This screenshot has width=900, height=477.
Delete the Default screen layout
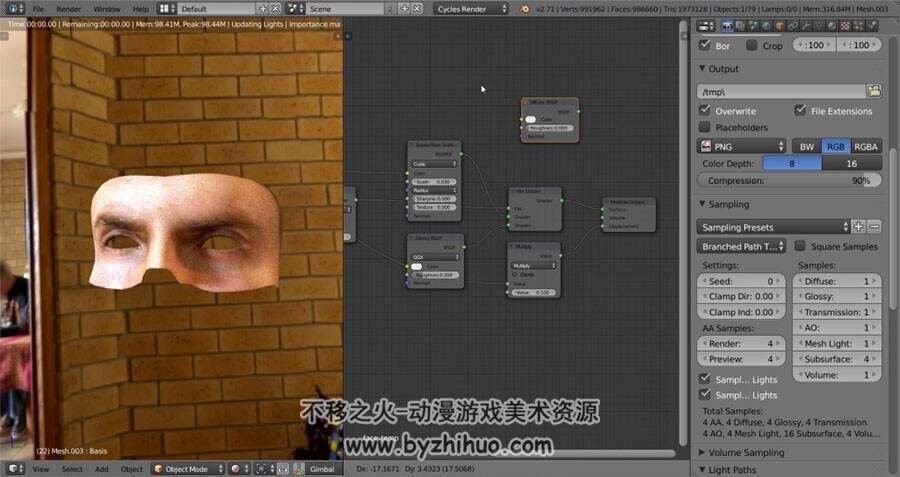click(276, 9)
